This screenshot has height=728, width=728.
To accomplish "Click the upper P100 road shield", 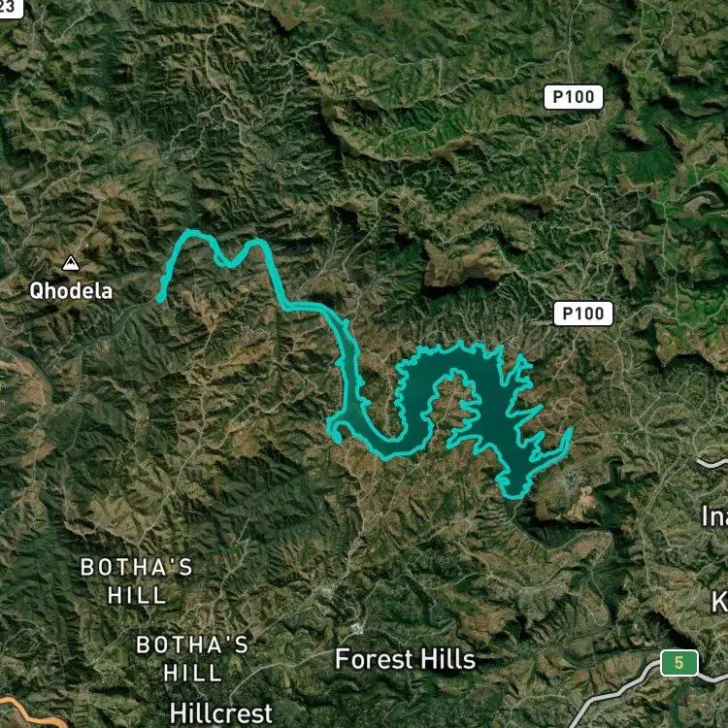I will [x=574, y=97].
